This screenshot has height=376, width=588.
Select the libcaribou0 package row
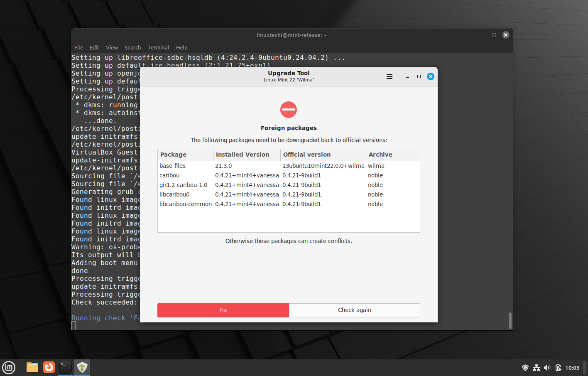pos(289,194)
